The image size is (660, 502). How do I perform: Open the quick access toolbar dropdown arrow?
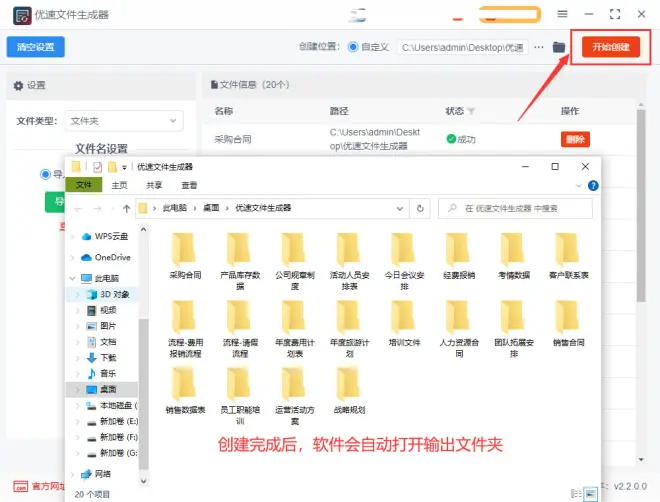coord(124,167)
